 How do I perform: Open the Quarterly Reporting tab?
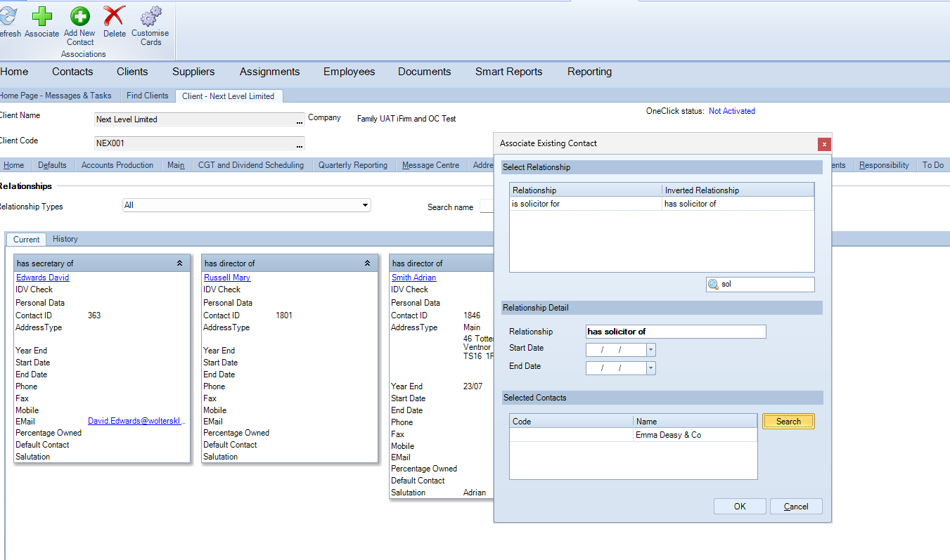pos(353,165)
